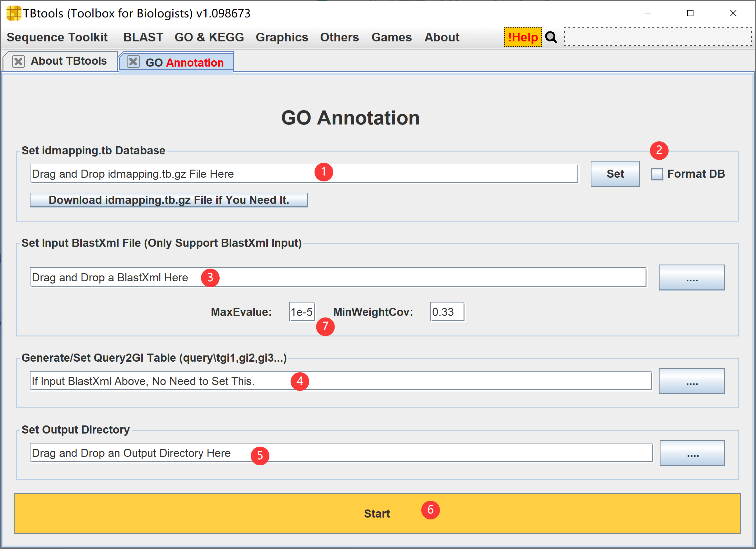Browse for the output directory

click(x=692, y=453)
